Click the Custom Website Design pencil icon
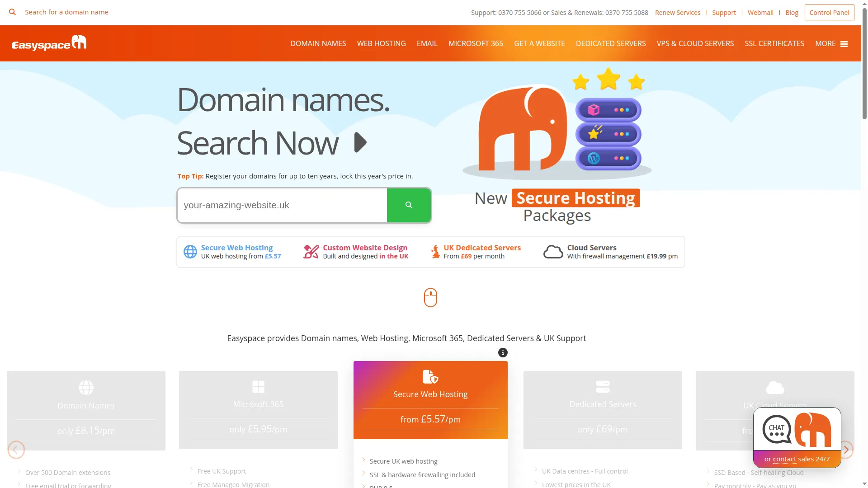 click(x=311, y=252)
